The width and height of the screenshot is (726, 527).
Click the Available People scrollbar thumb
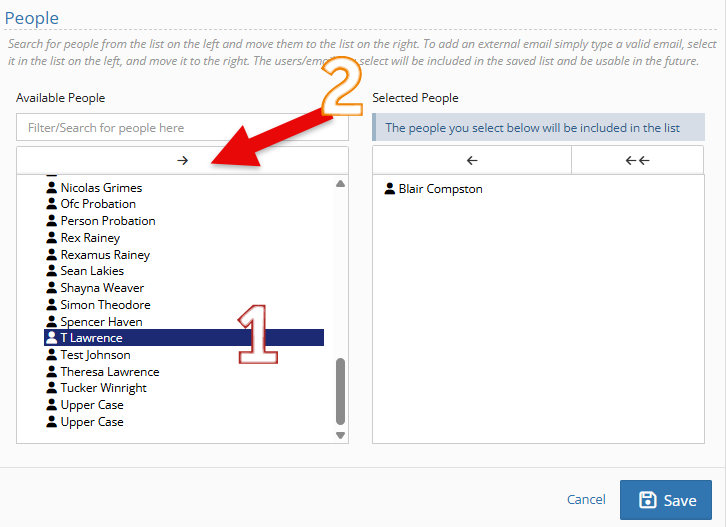tap(340, 392)
